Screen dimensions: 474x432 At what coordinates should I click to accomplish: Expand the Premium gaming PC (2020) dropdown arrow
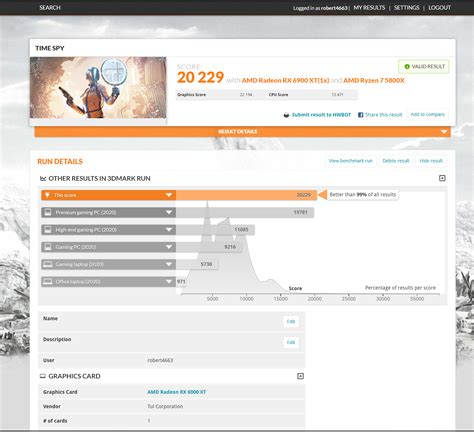pos(169,212)
